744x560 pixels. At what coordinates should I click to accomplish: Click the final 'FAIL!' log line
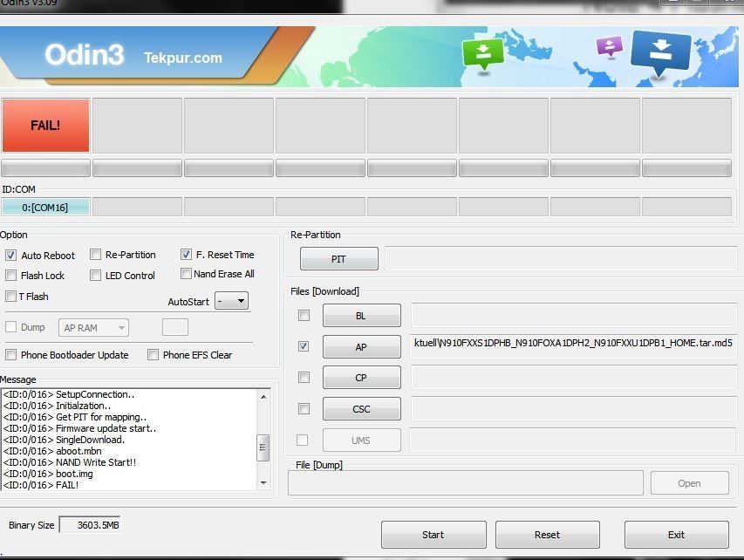(x=41, y=485)
